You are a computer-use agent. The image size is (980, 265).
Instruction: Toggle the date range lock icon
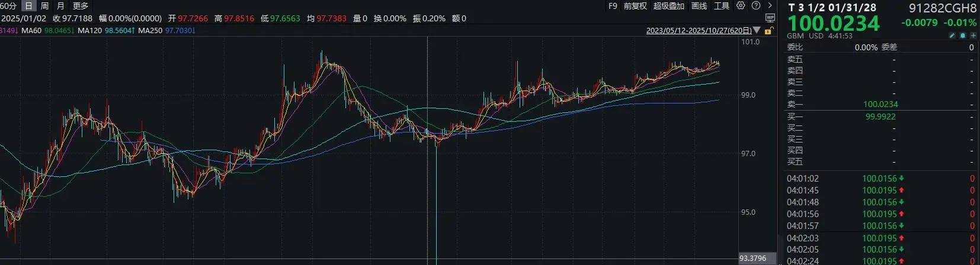click(769, 31)
